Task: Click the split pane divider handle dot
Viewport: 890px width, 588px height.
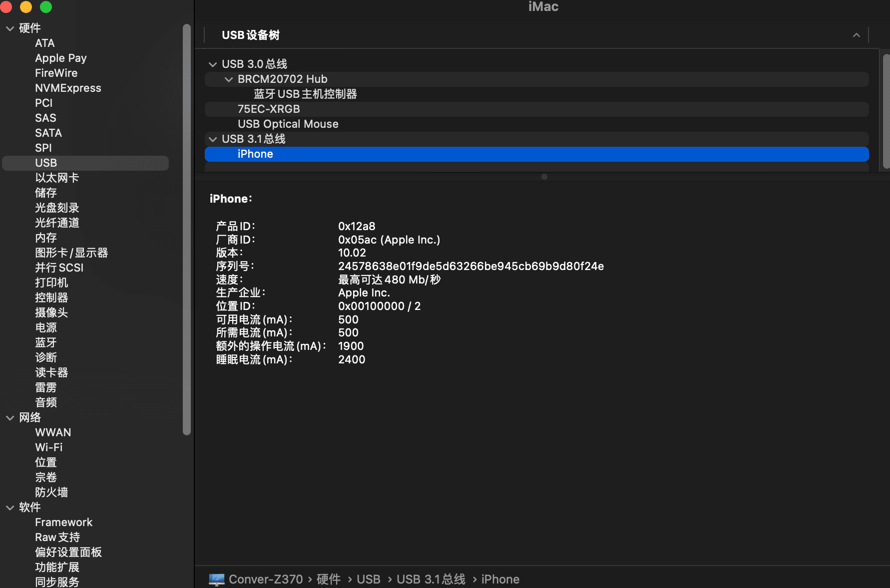Action: pos(544,177)
